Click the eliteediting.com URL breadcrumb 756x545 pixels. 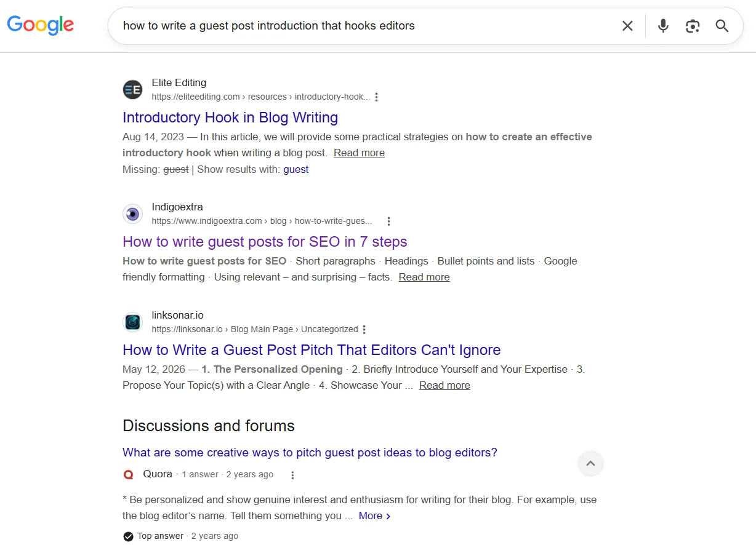(x=261, y=97)
